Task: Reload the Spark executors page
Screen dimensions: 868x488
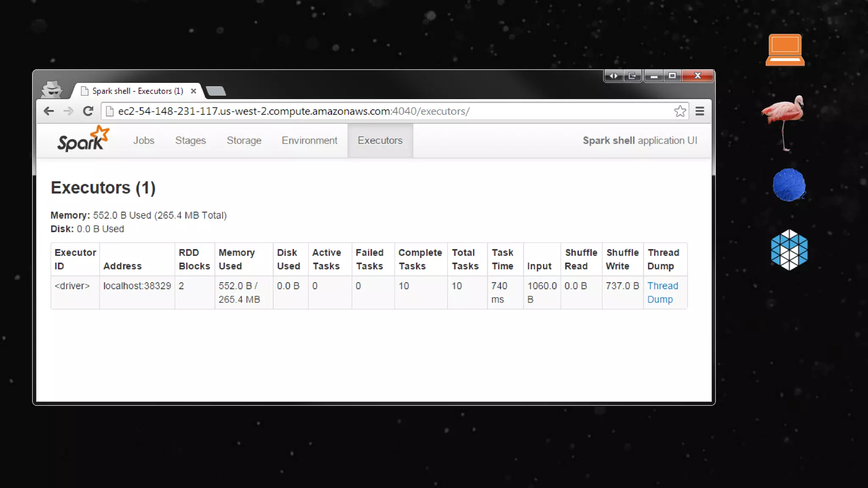Action: [x=88, y=111]
